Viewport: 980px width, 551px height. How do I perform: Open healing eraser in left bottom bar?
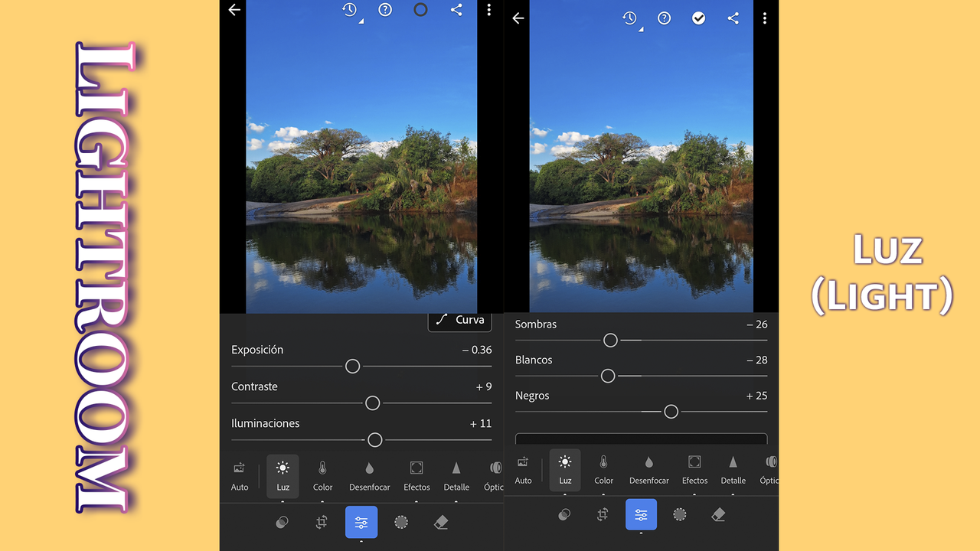pos(441,522)
